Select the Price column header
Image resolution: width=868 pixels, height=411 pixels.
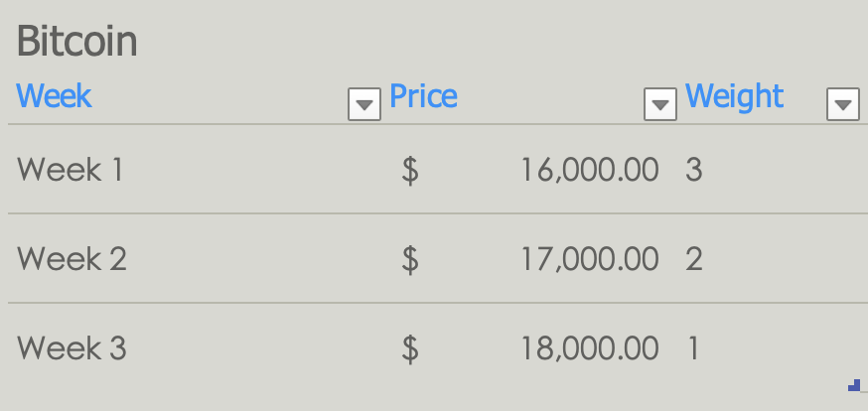[423, 96]
